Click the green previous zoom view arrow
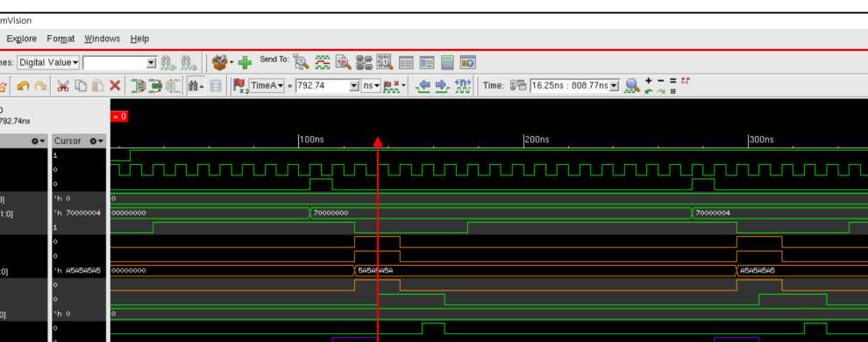Viewport: 868px width, 342px height. [x=649, y=91]
